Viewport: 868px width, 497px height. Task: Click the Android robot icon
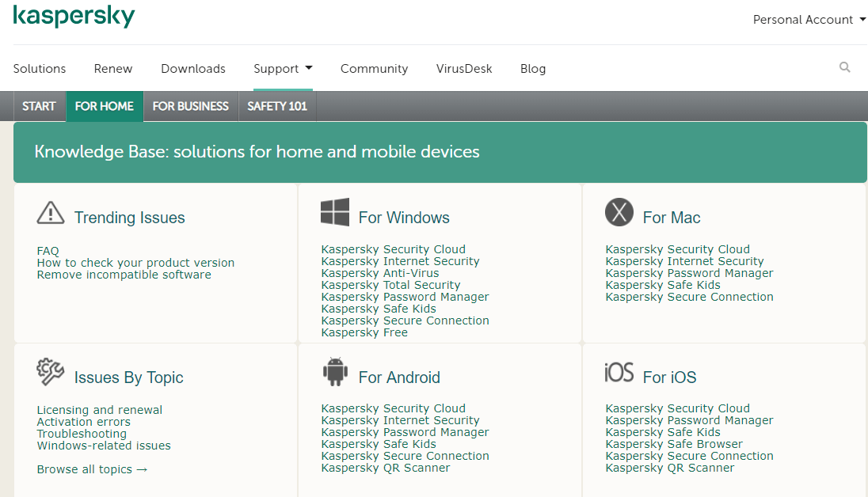tap(335, 371)
